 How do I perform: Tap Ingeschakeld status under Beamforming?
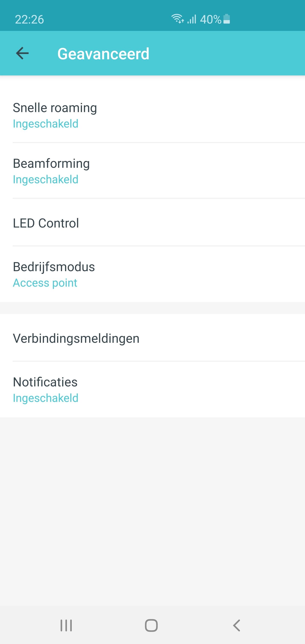click(46, 179)
